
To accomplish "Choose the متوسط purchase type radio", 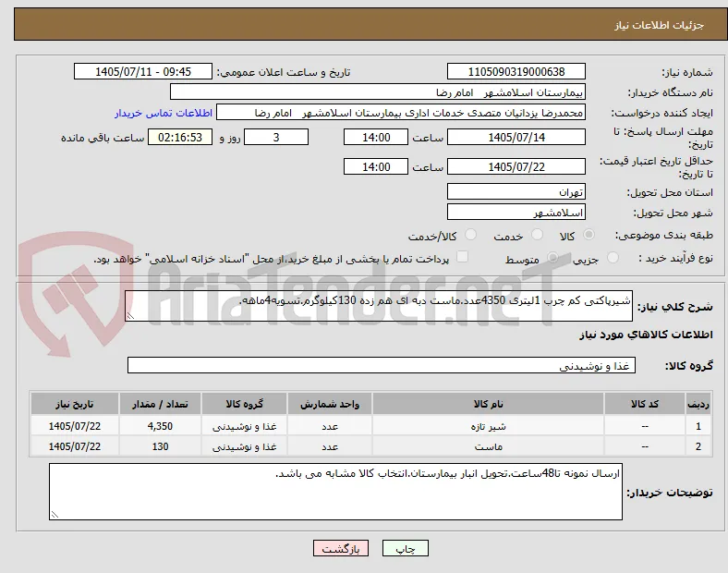I will point(552,258).
